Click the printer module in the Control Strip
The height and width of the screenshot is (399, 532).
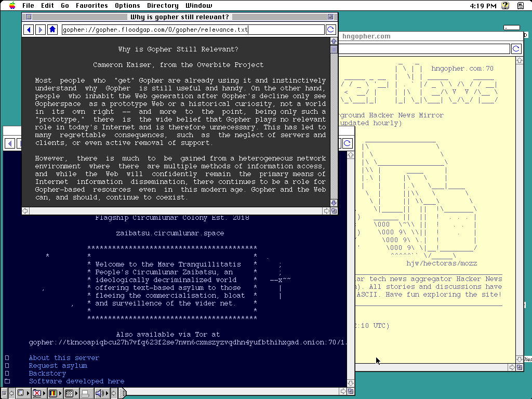coord(86,393)
